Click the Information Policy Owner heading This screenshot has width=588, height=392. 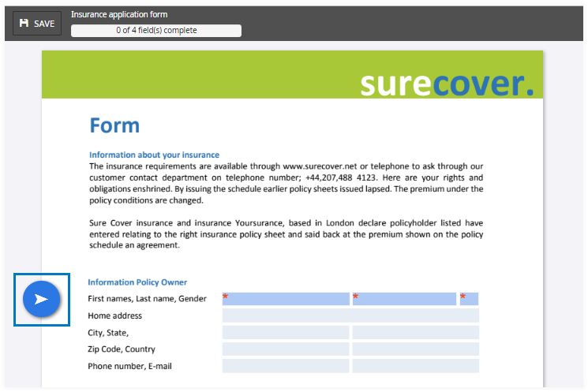coord(137,282)
